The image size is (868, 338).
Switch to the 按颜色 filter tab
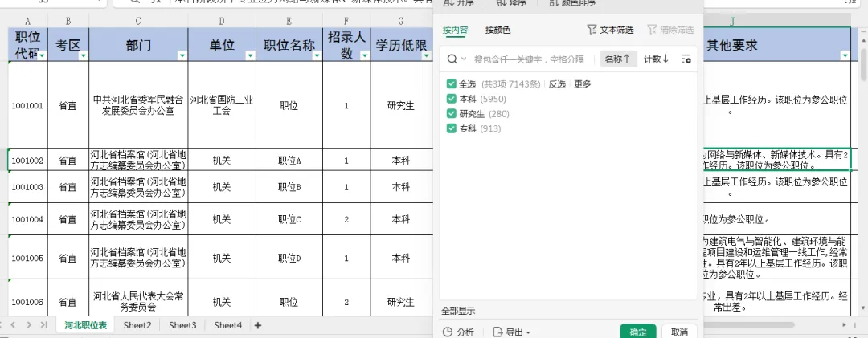497,30
